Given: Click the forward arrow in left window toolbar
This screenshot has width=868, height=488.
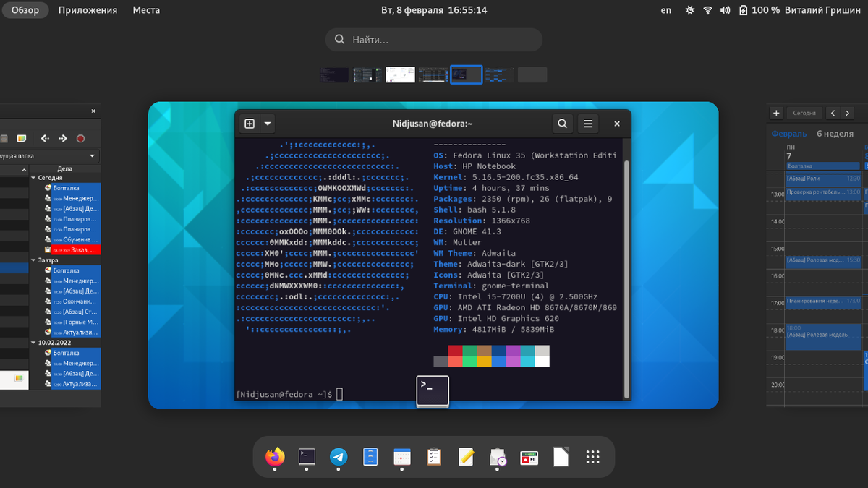Looking at the screenshot, I should pyautogui.click(x=63, y=138).
